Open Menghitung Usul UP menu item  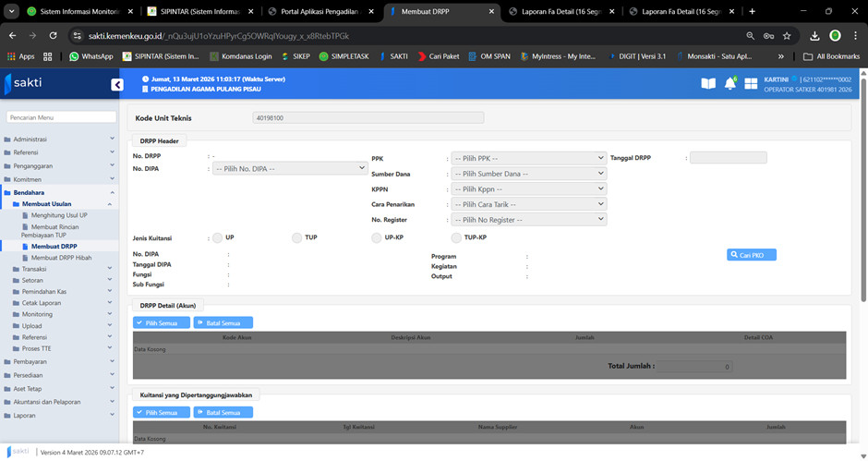click(x=59, y=214)
